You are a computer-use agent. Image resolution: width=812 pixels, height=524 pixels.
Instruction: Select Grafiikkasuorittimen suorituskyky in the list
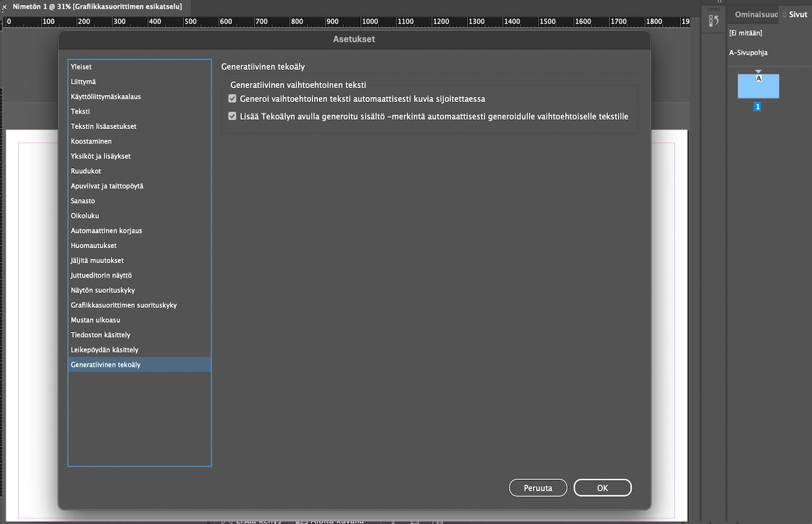(x=139, y=305)
